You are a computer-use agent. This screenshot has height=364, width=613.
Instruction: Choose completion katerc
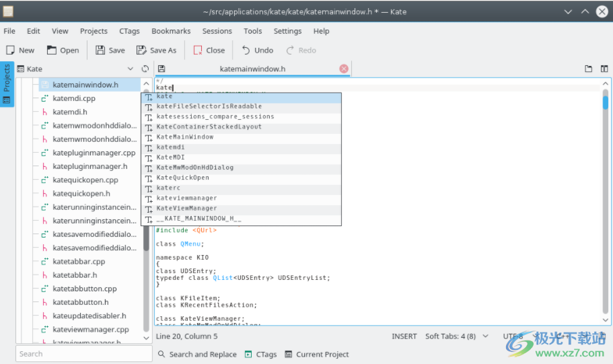click(241, 188)
